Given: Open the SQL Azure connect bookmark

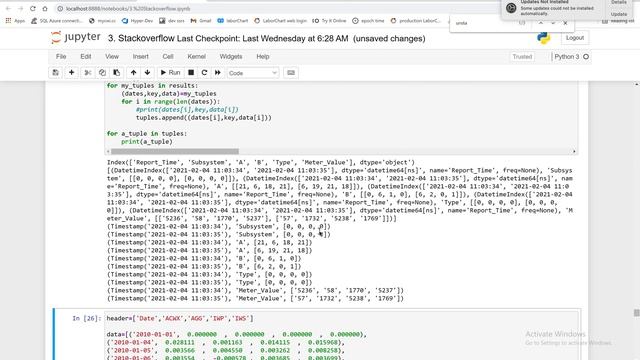Looking at the screenshot, I should point(57,21).
